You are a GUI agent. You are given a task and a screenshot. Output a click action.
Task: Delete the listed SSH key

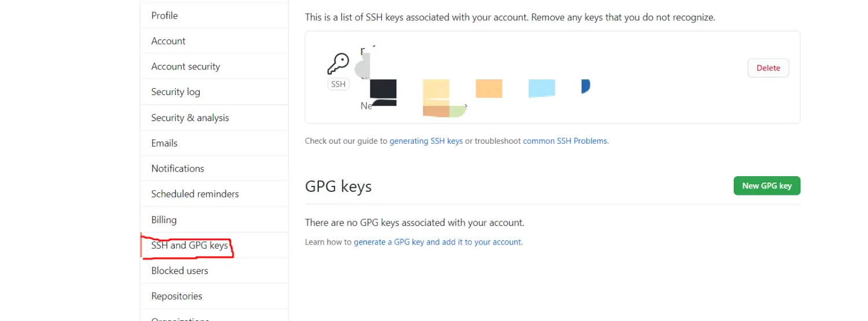pyautogui.click(x=768, y=68)
